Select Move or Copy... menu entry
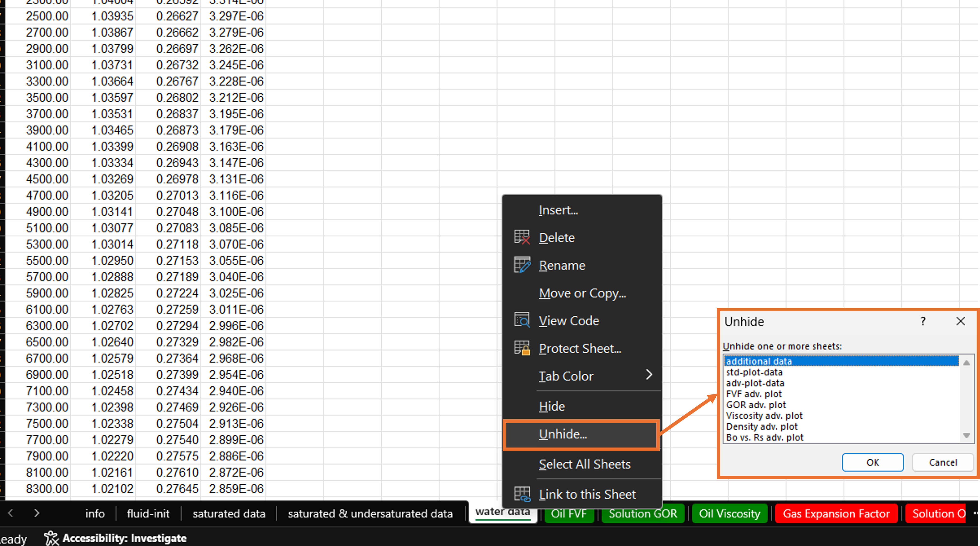 (582, 293)
